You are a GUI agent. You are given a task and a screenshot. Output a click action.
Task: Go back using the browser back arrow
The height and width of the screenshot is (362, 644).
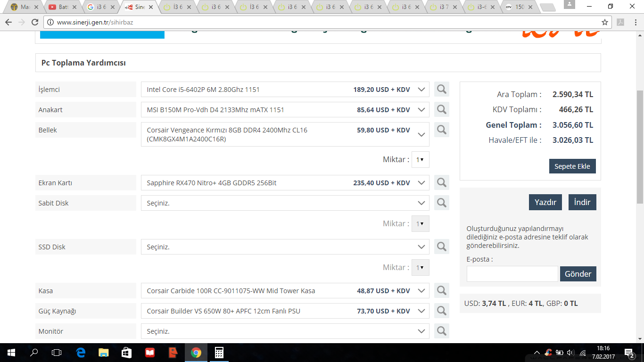click(8, 22)
